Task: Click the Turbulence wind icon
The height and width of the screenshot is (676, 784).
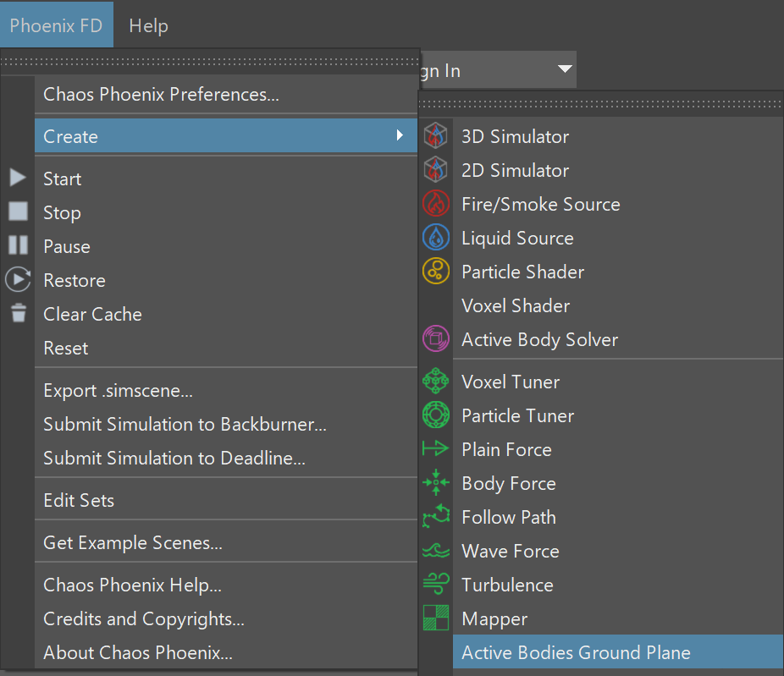Action: 435,584
